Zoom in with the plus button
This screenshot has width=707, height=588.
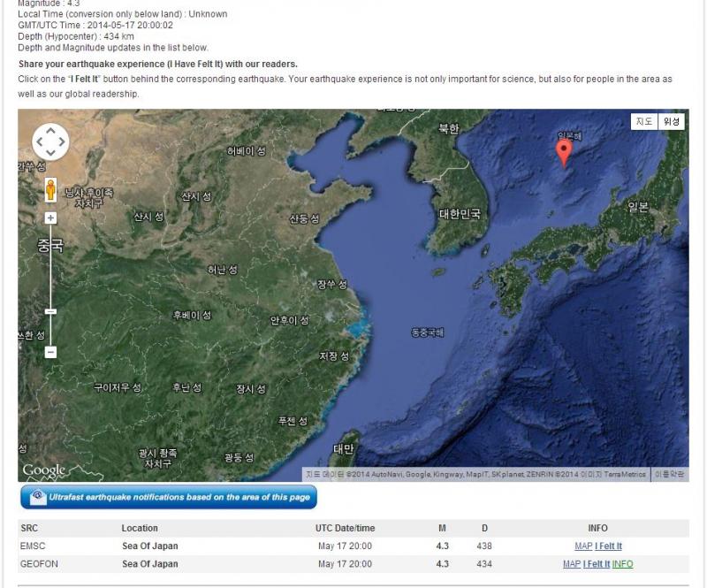click(50, 218)
